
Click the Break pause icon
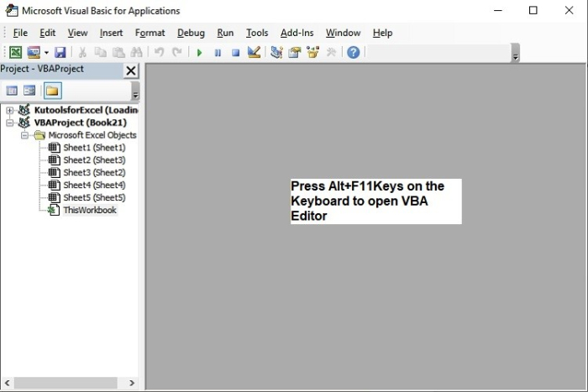tap(218, 53)
